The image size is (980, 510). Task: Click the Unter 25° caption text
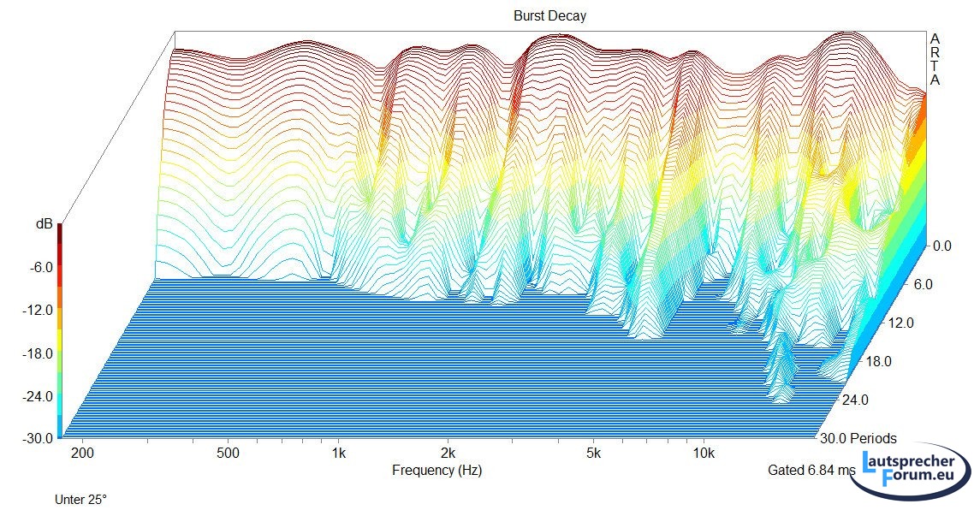pyautogui.click(x=81, y=499)
